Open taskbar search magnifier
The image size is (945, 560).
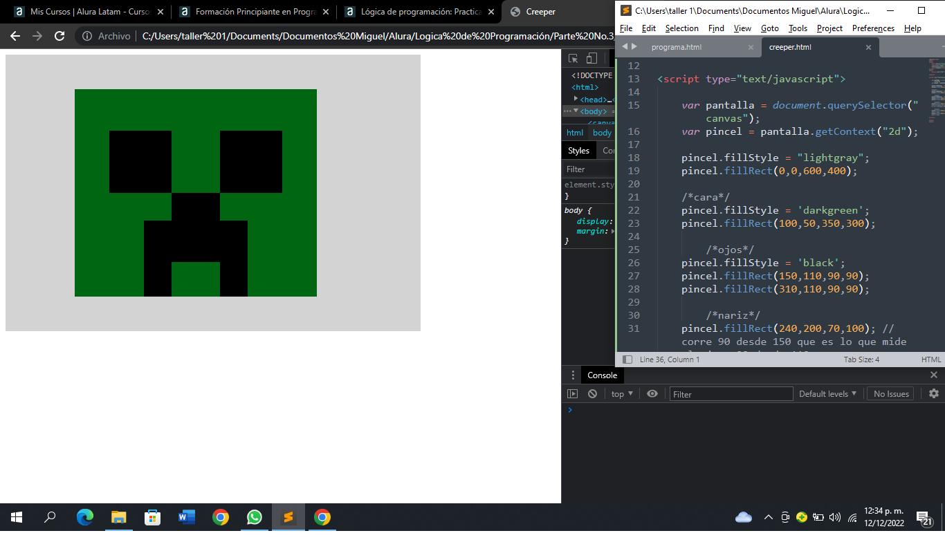click(50, 517)
